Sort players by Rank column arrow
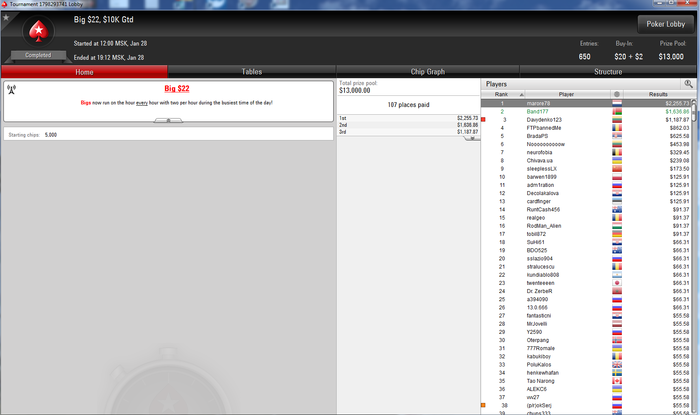 point(521,95)
